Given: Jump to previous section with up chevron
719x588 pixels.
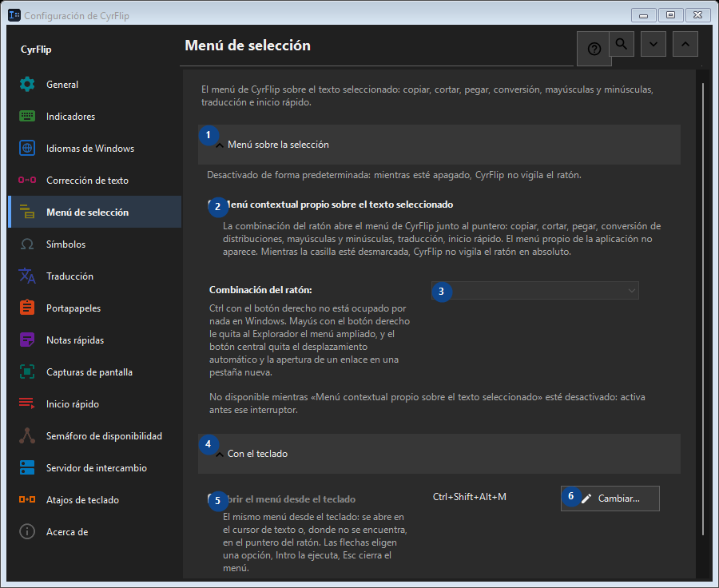Looking at the screenshot, I should (685, 44).
